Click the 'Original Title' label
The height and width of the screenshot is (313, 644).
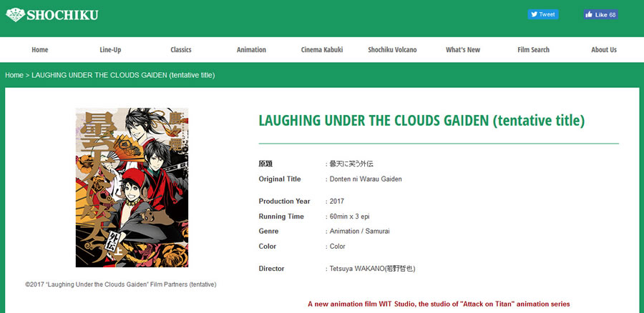(x=280, y=179)
